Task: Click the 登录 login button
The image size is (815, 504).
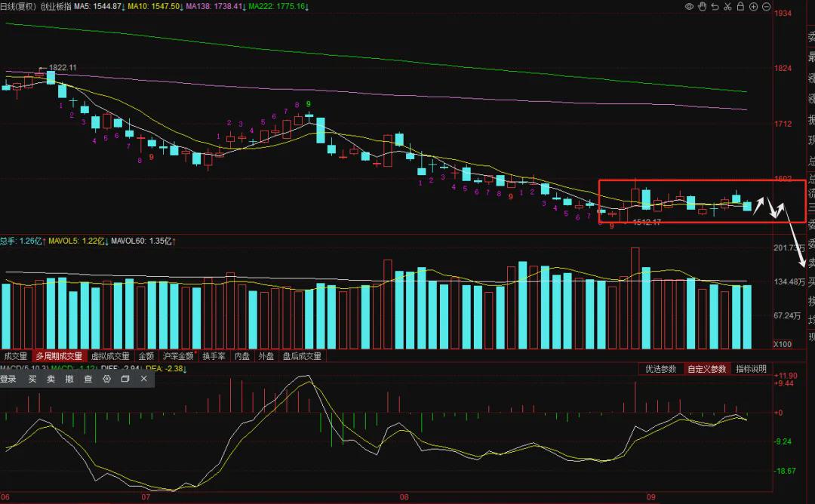Action: [x=8, y=379]
